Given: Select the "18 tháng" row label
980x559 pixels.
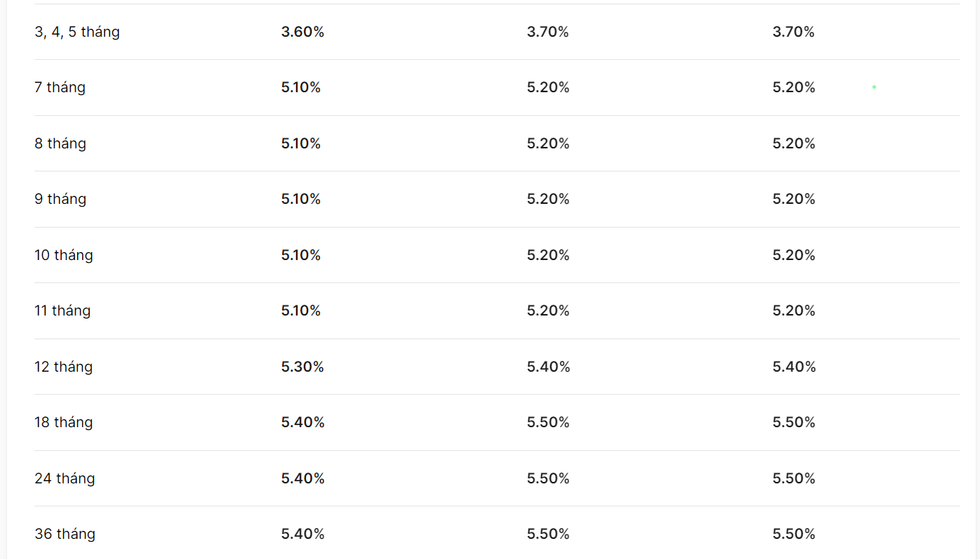Looking at the screenshot, I should 63,422.
